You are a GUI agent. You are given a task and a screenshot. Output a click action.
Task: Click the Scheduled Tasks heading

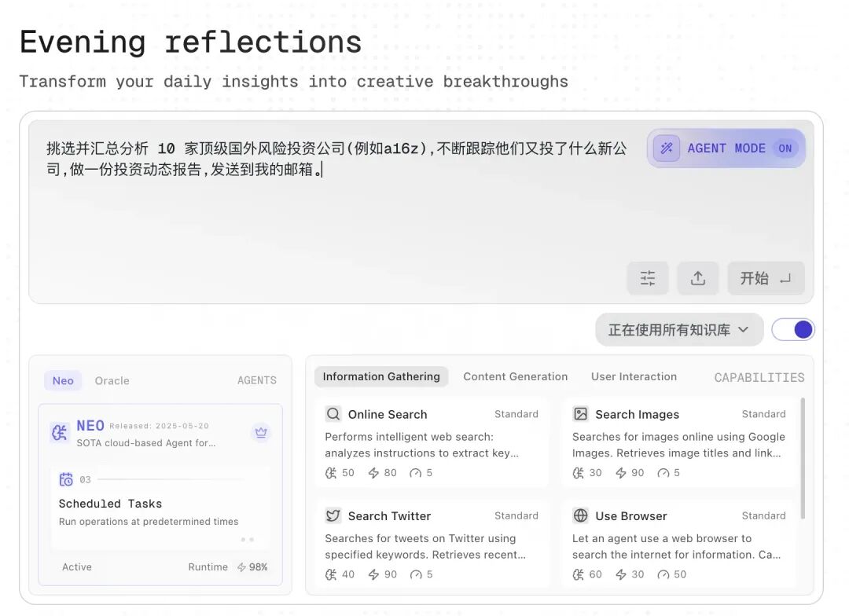tap(111, 504)
